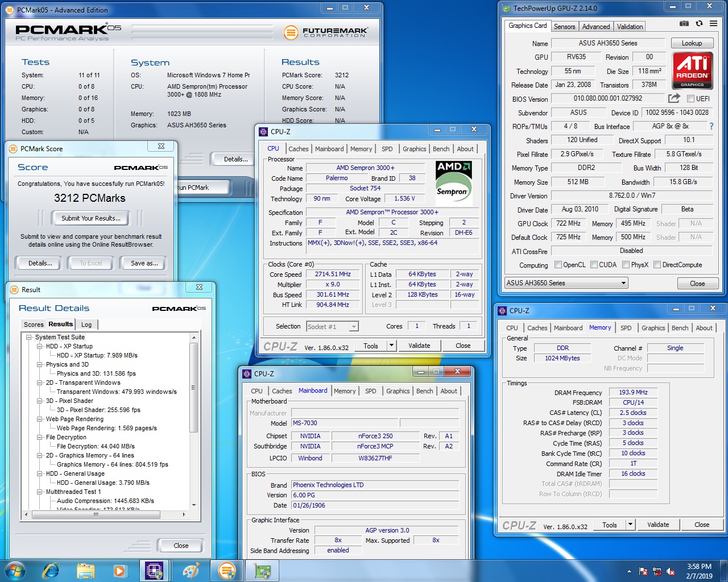
Task: Click the Show Desktop strip at the taskbar end
Action: point(723,571)
